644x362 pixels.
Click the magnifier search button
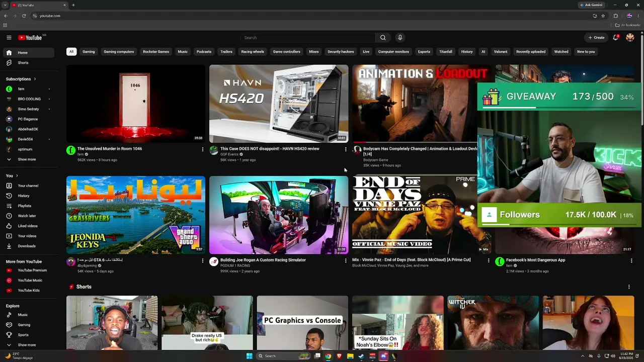[383, 38]
